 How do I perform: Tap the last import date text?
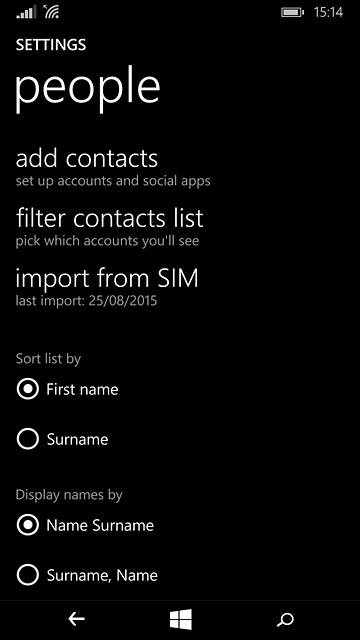pyautogui.click(x=86, y=301)
